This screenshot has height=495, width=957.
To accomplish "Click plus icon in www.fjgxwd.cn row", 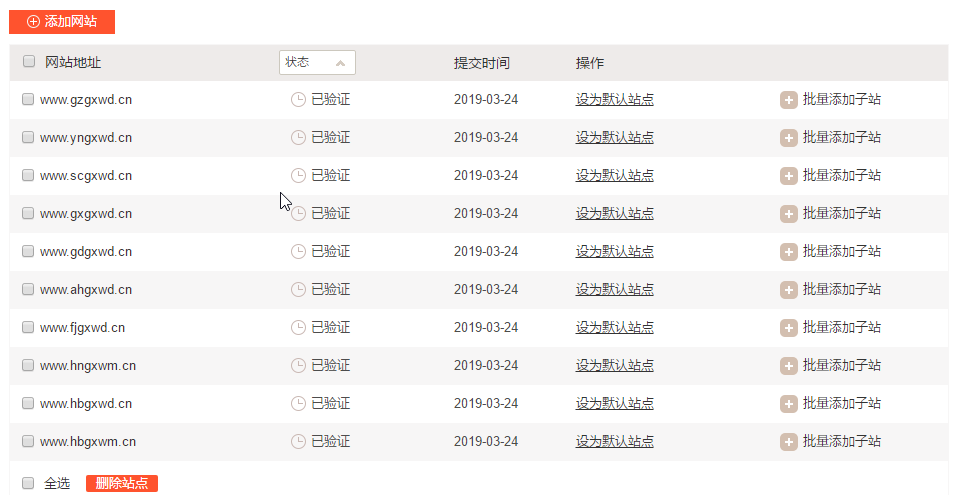I will [x=788, y=327].
